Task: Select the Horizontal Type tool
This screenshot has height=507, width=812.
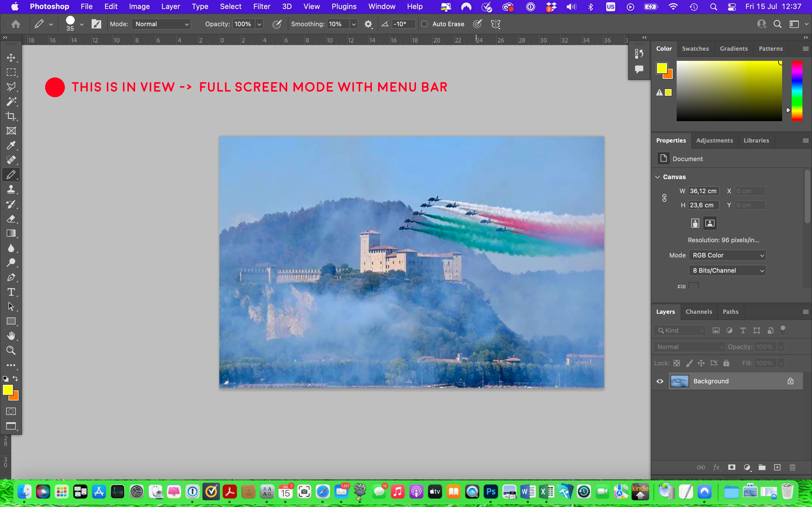Action: pos(11,292)
